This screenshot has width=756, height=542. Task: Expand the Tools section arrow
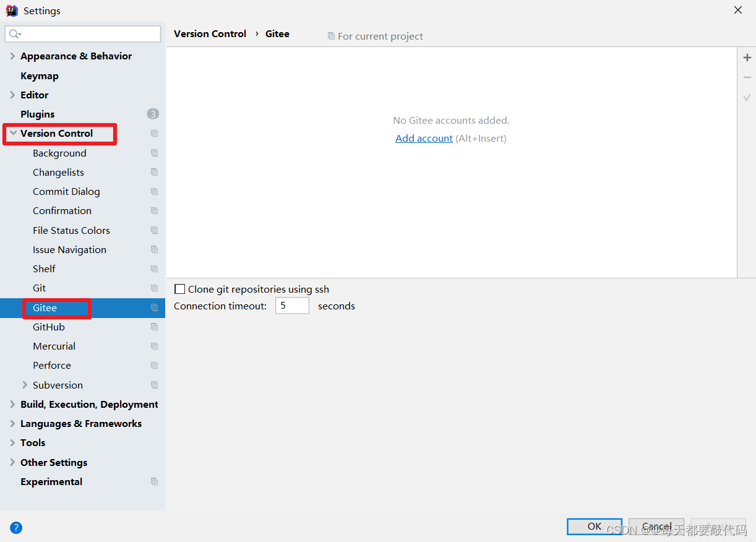pyautogui.click(x=12, y=442)
